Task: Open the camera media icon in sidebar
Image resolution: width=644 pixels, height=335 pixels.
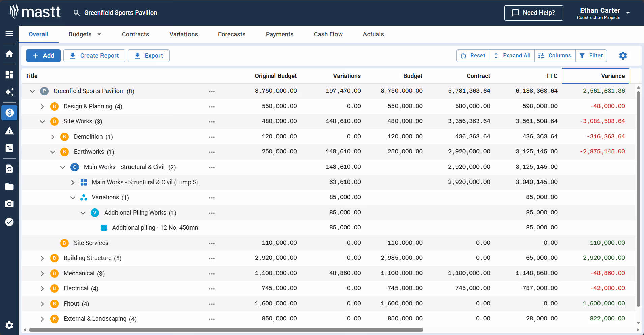Action: (9, 204)
